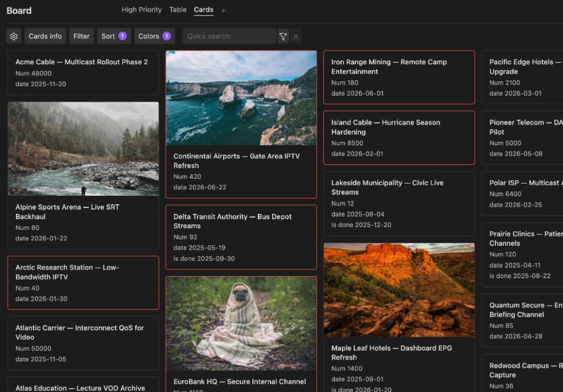Screen dimensions: 563x392
Task: Click date 2026-01-22 on Alpine card
Action: click(41, 239)
